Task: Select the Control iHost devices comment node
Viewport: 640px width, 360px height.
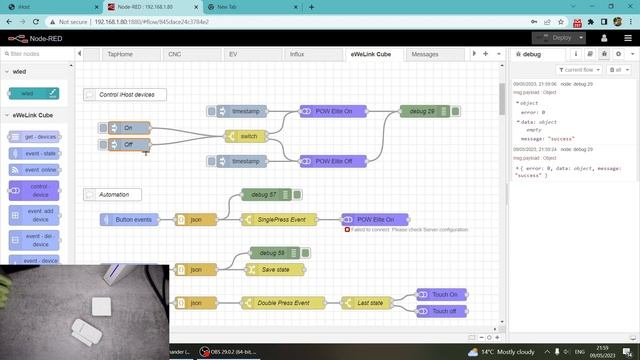Action: point(125,95)
